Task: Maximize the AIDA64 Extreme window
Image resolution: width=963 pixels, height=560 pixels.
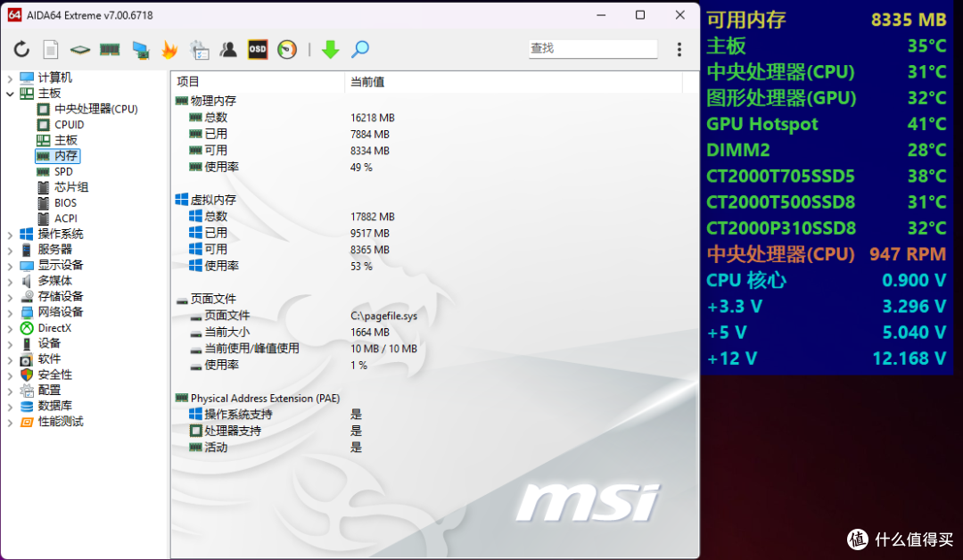Action: pos(640,15)
